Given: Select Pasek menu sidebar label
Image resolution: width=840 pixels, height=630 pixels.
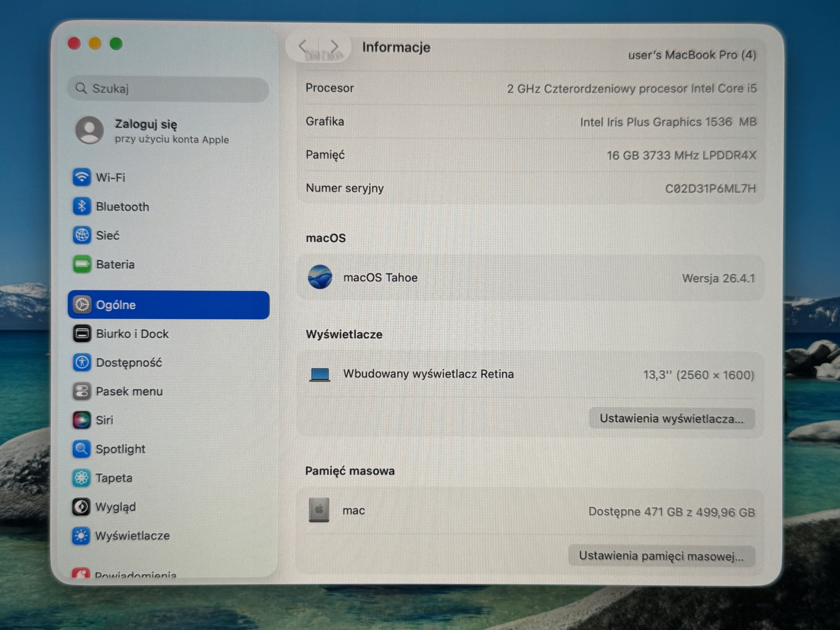Looking at the screenshot, I should pos(129,391).
